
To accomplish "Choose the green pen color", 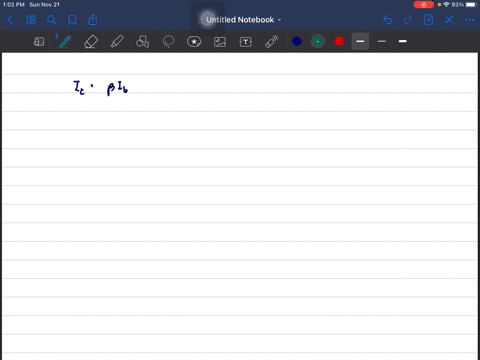I will click(x=318, y=41).
